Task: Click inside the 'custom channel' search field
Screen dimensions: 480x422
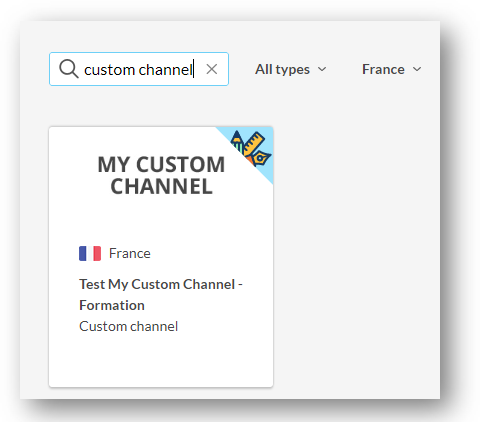Action: point(139,69)
